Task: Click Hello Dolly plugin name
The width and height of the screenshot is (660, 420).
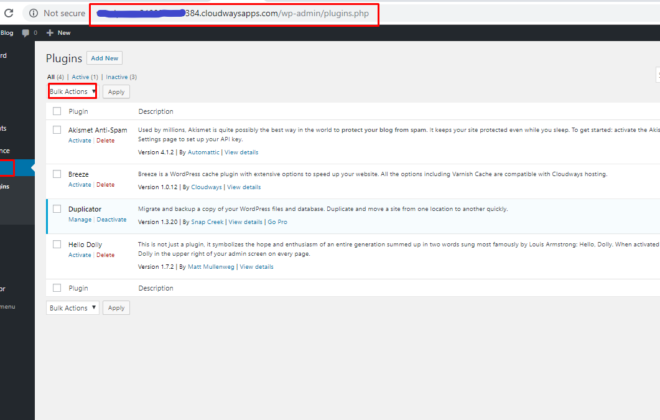Action: pos(85,245)
